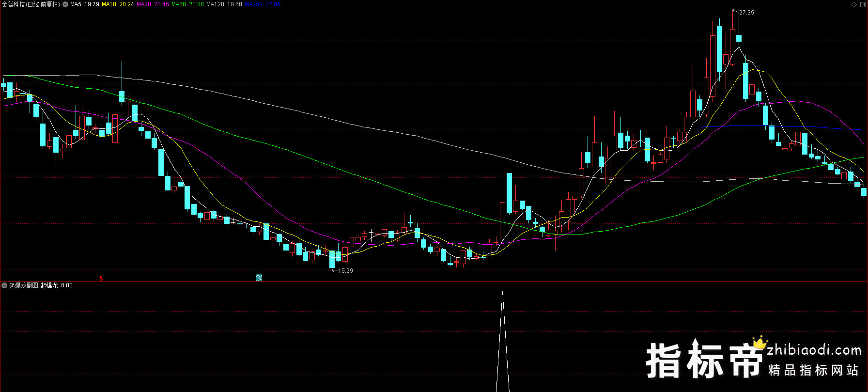Click the zhibiaodi.com watermark link

pyautogui.click(x=814, y=350)
